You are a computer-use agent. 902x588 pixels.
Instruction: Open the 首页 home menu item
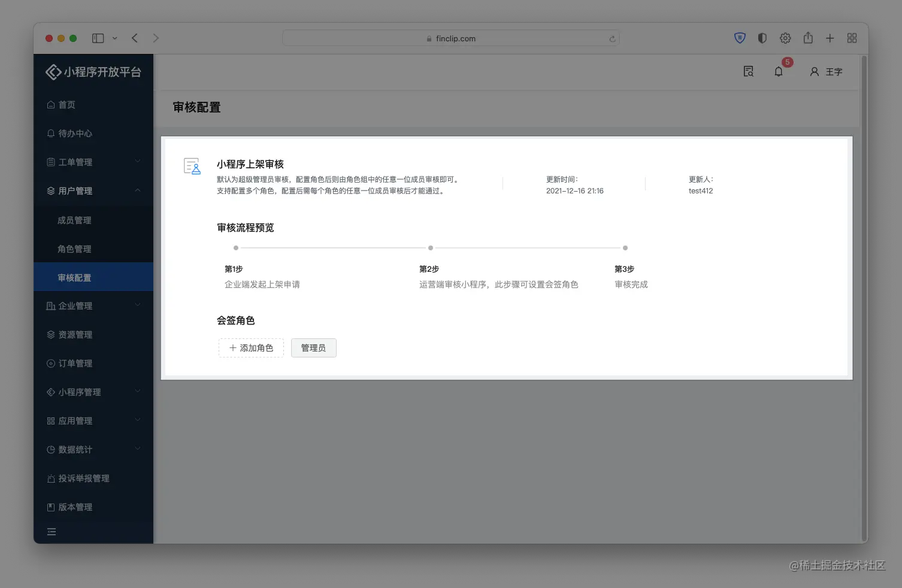pos(93,105)
